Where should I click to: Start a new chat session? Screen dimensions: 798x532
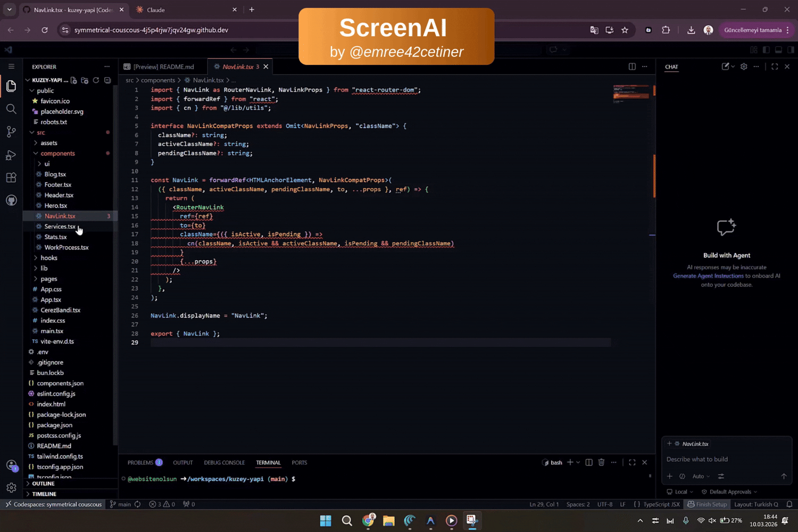(725, 66)
